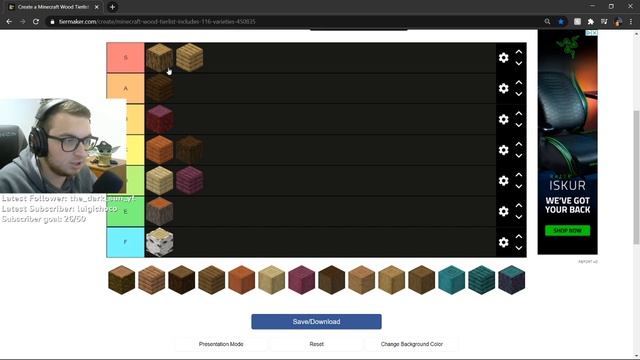640x360 pixels.
Task: Open settings gear in the orange acacia planks row
Action: 504,150
